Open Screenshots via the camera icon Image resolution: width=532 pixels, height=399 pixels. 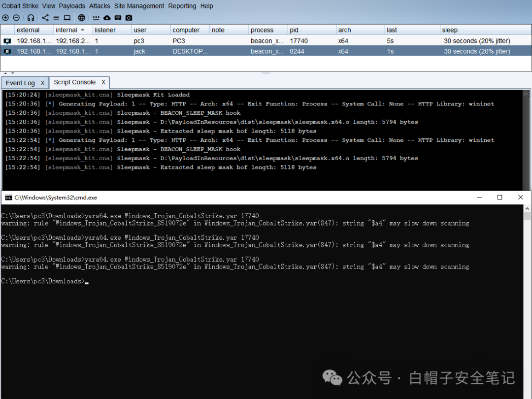129,18
